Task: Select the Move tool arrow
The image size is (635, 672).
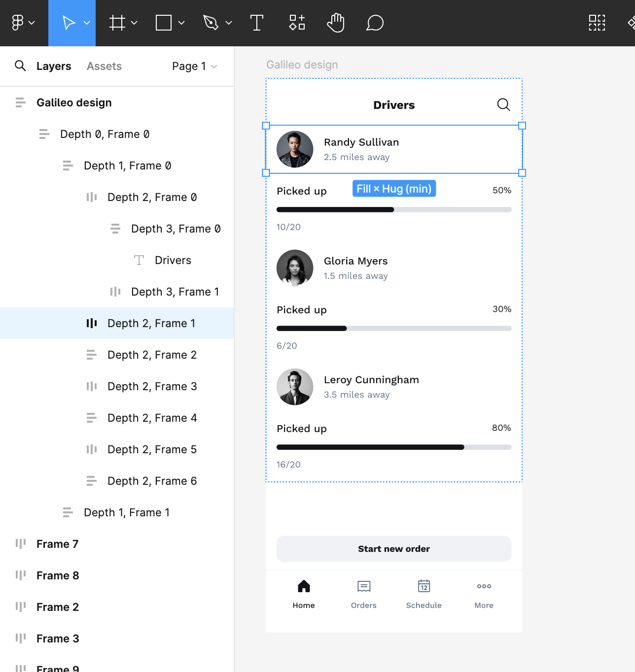Action: click(69, 23)
